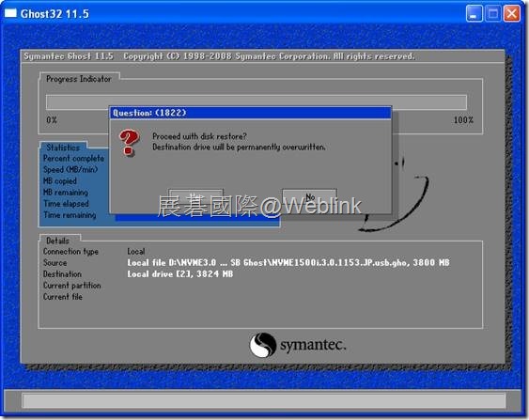The width and height of the screenshot is (529, 420).
Task: Click the Symantec Ghost 11.5 copyright header
Action: (219, 56)
